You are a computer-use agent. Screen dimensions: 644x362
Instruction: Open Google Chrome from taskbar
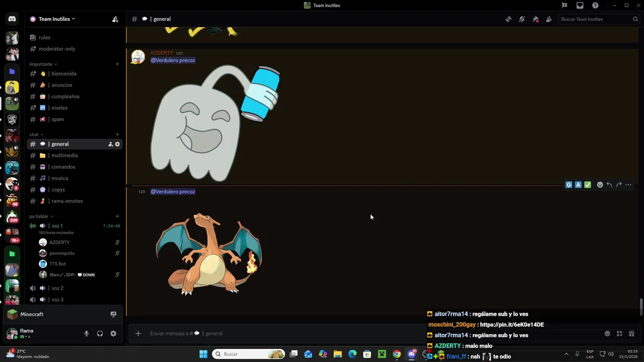[x=396, y=354]
